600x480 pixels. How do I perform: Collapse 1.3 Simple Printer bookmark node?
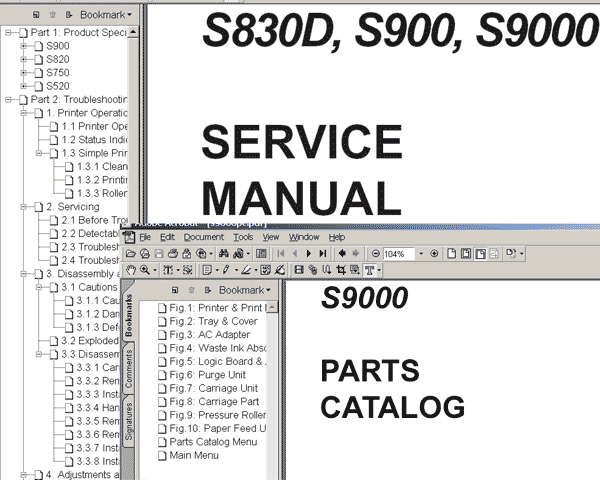[39, 153]
